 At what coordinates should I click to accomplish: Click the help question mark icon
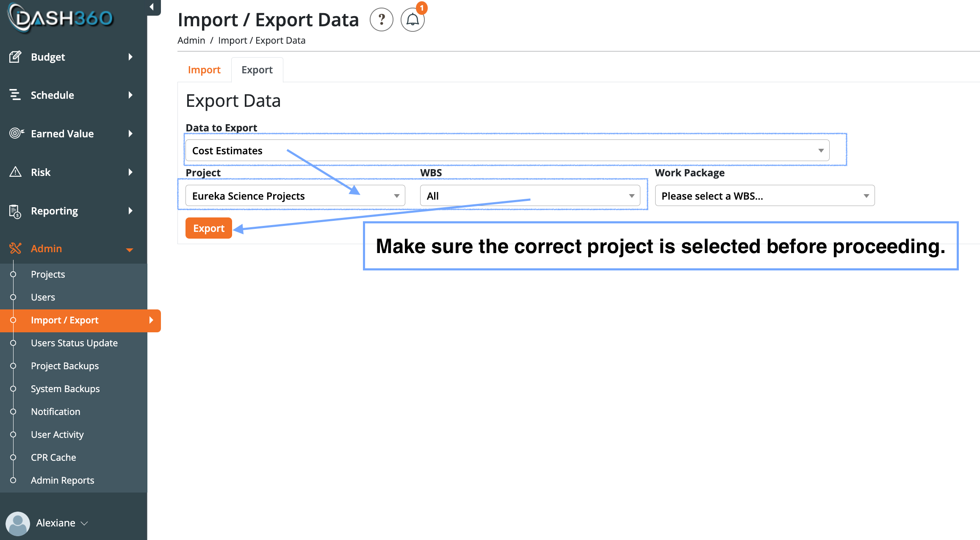click(381, 19)
